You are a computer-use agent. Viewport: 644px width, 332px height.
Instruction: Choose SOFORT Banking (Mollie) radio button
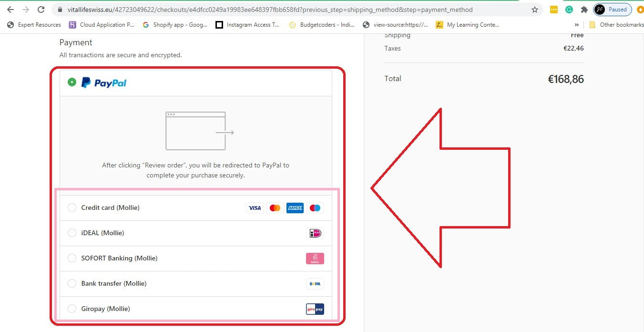[72, 258]
